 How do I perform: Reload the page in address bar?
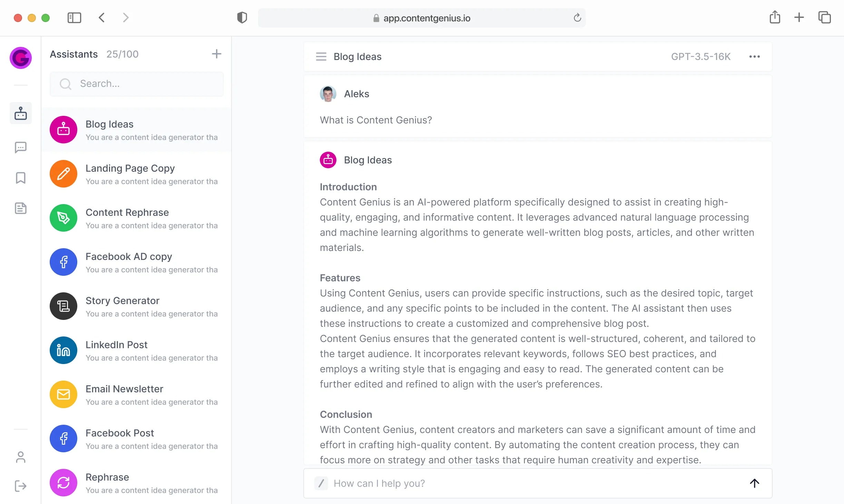click(577, 18)
